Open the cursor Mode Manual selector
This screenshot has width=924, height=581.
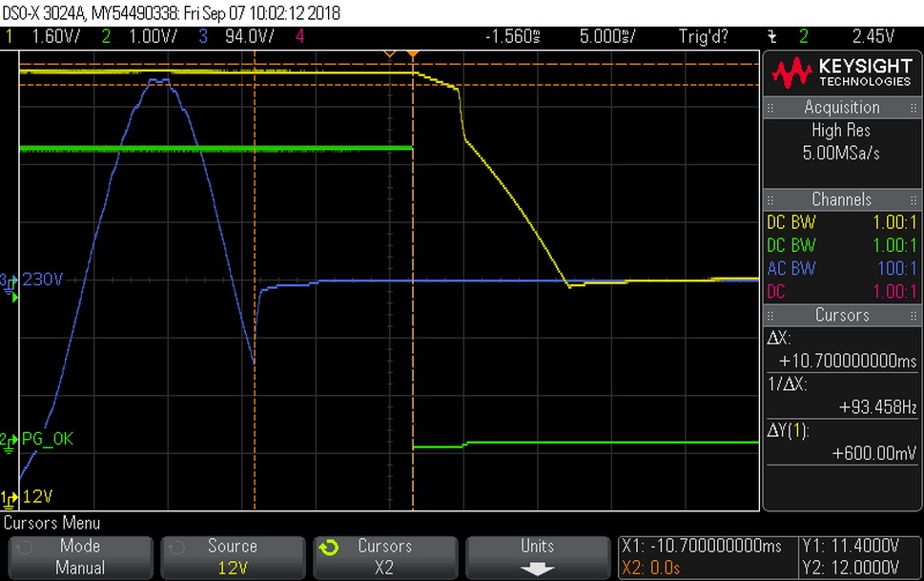(x=80, y=557)
